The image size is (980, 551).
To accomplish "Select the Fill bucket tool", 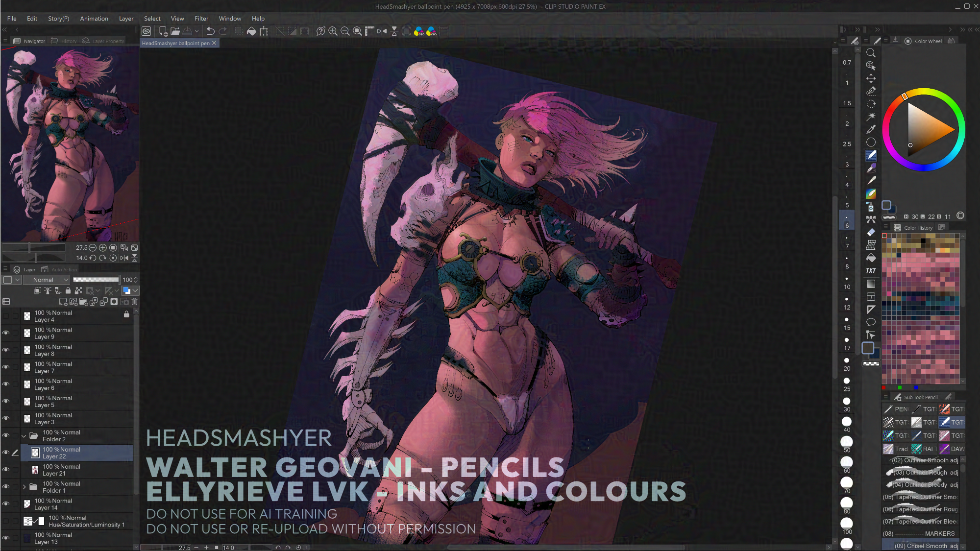I will tap(871, 258).
